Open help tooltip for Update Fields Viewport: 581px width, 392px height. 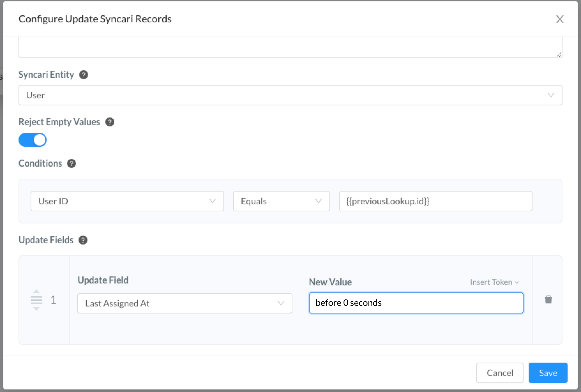tap(83, 240)
